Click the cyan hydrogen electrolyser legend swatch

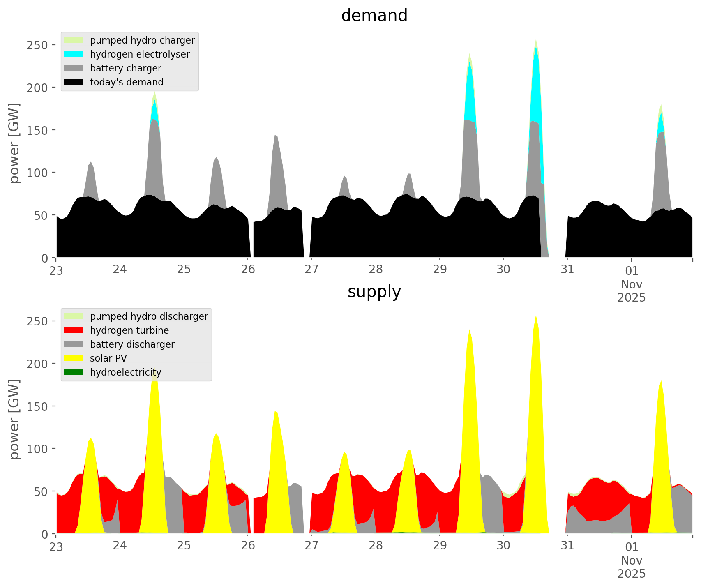[74, 54]
